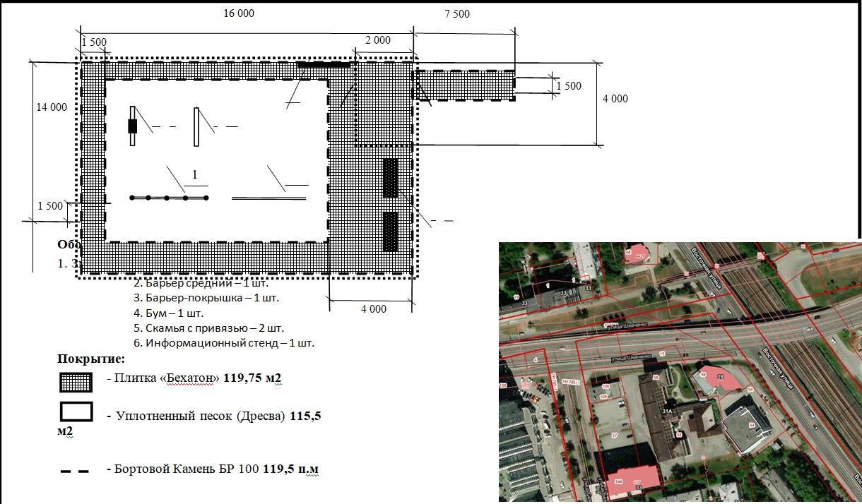Click the 7 500 dimension label
The height and width of the screenshot is (504, 862).
click(456, 14)
